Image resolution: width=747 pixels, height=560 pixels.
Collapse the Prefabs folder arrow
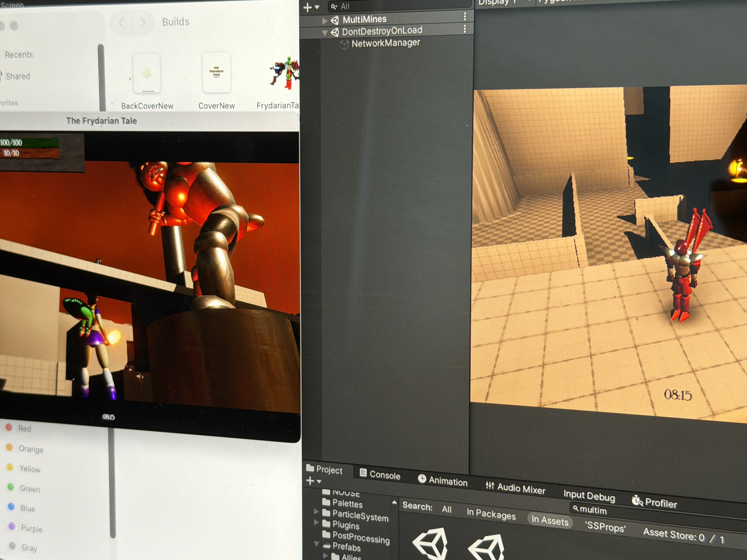[316, 544]
